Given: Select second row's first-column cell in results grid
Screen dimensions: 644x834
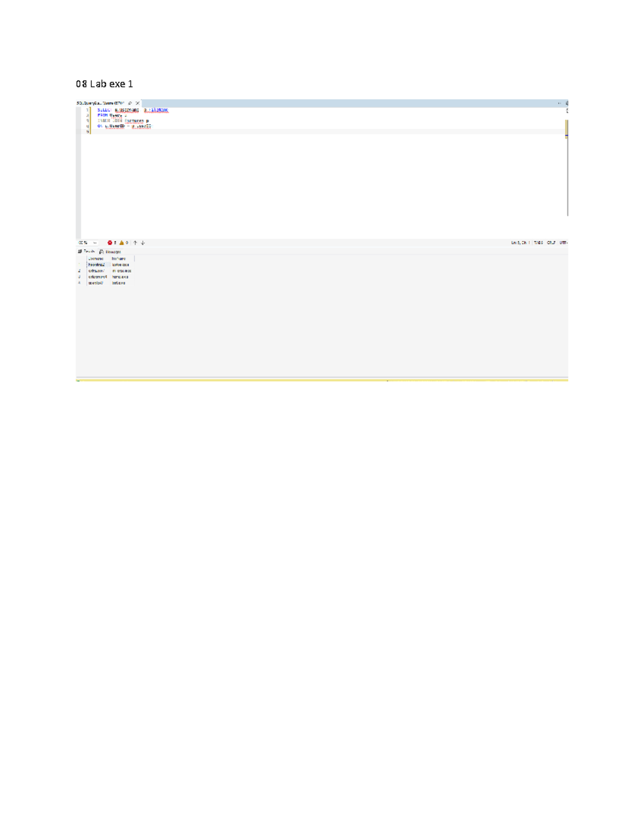Looking at the screenshot, I should [98, 271].
